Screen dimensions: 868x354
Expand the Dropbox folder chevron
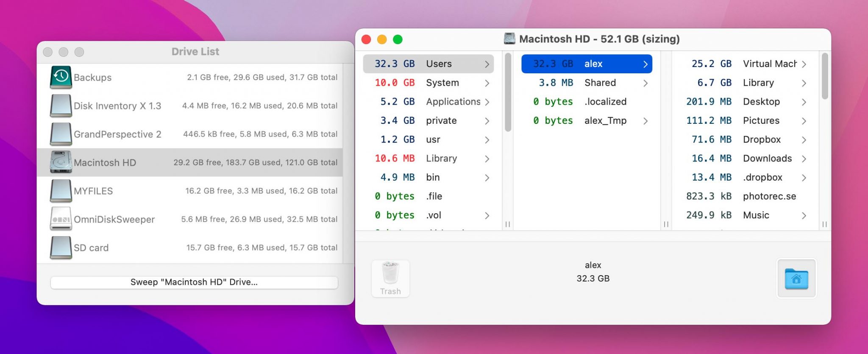pos(804,140)
